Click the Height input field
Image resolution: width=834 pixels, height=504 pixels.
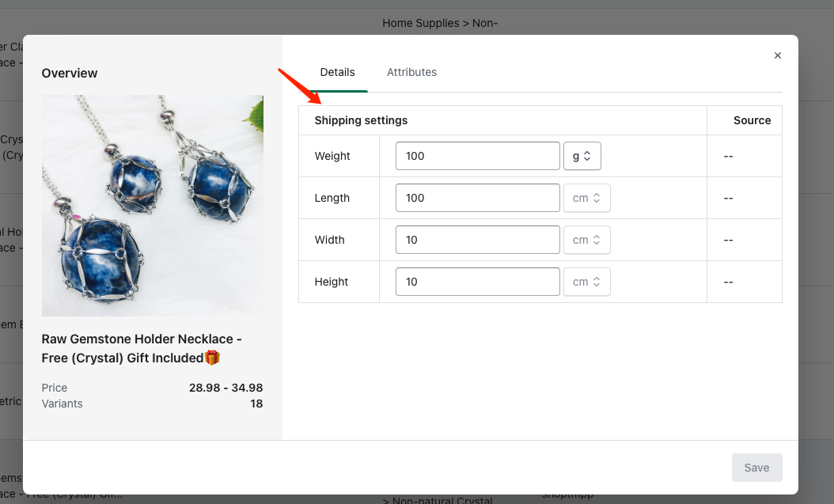click(477, 282)
